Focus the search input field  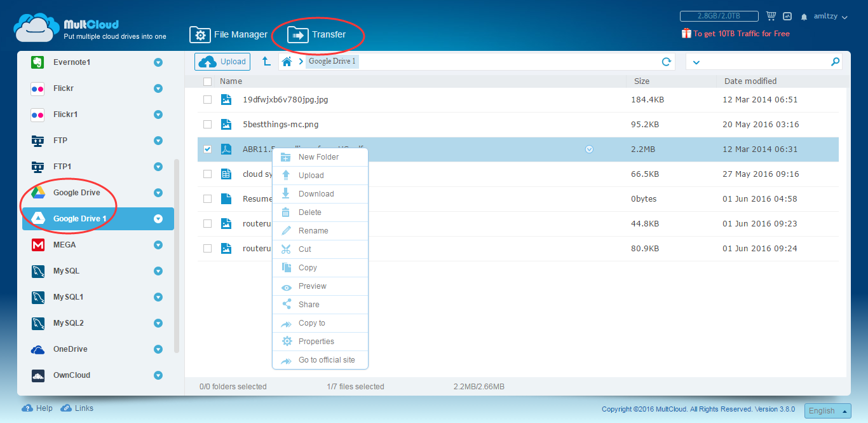765,62
